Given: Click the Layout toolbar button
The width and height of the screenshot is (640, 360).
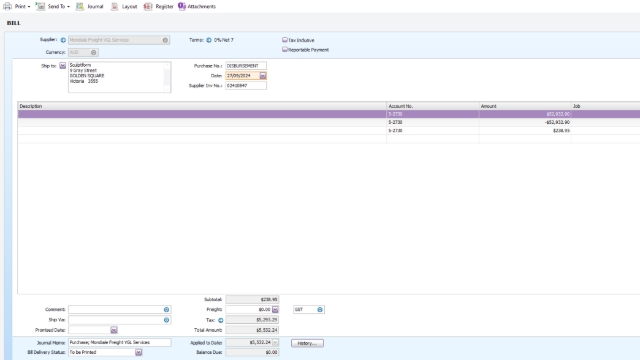Looking at the screenshot, I should click(x=124, y=7).
